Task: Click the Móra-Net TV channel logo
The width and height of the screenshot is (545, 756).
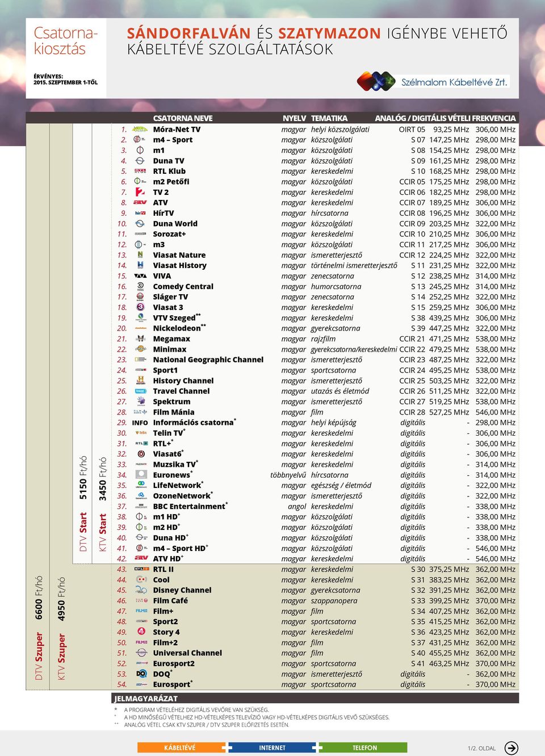Action: point(140,130)
